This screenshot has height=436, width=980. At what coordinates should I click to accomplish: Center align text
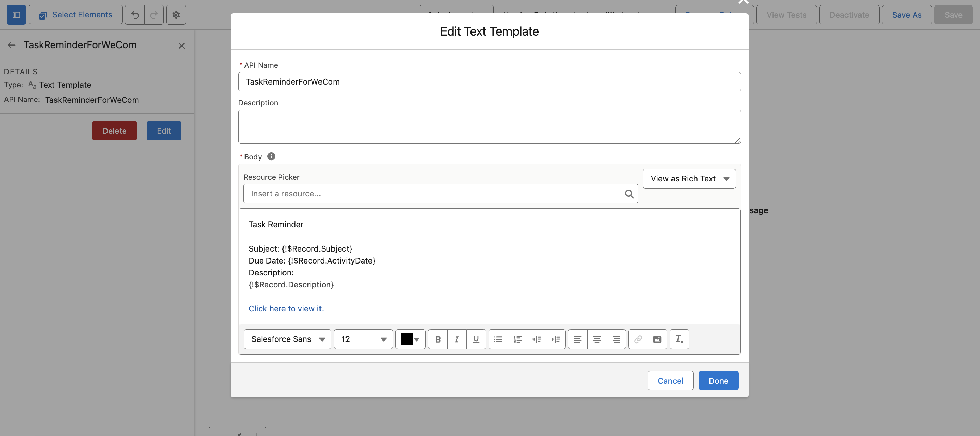click(597, 339)
